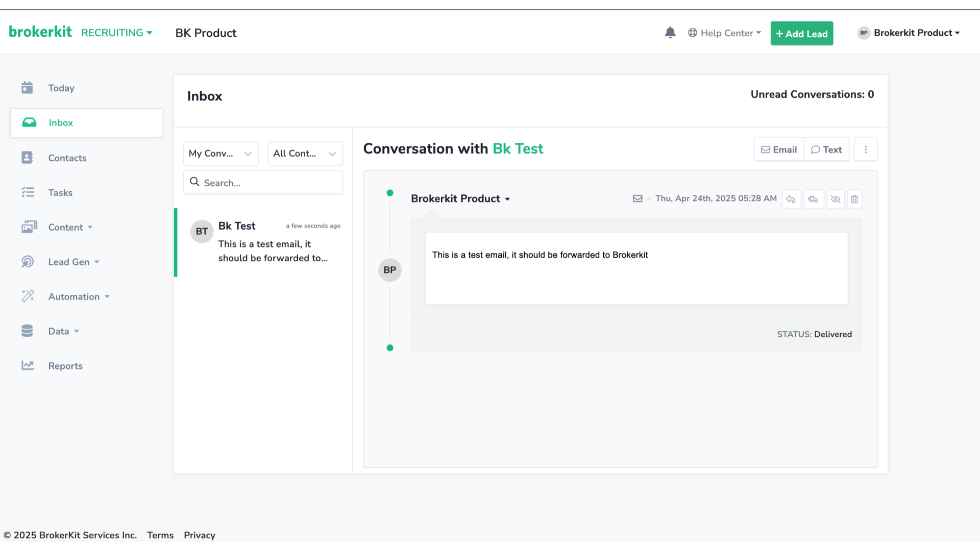Open the notifications bell

pos(670,33)
